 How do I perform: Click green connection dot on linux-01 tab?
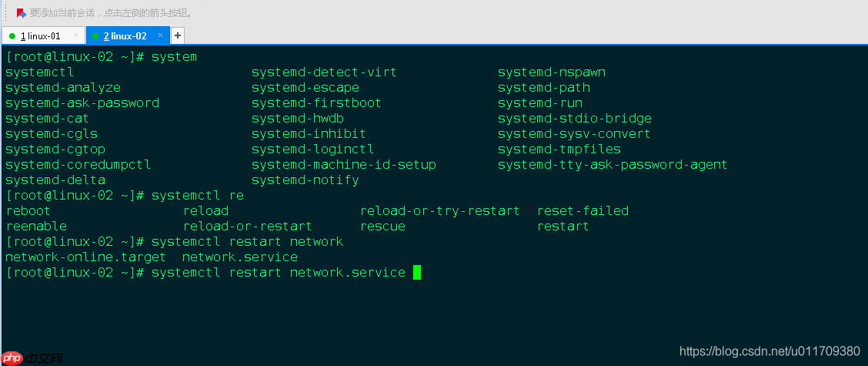[12, 36]
